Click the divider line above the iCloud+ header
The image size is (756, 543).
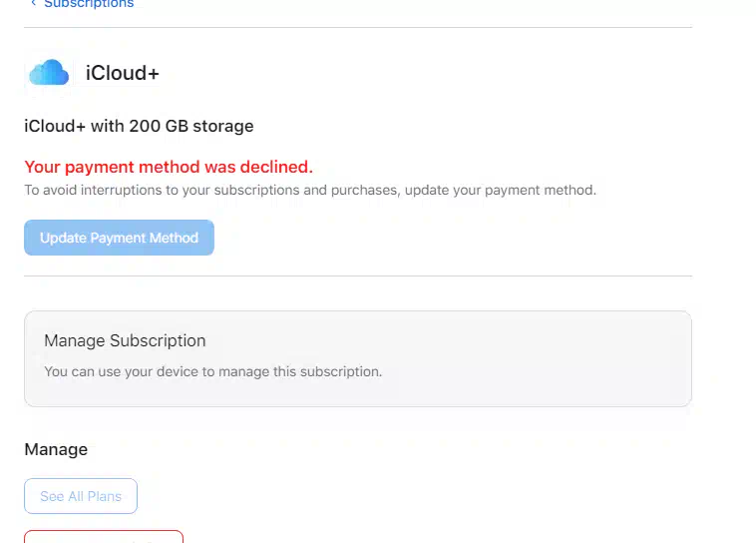(x=358, y=28)
